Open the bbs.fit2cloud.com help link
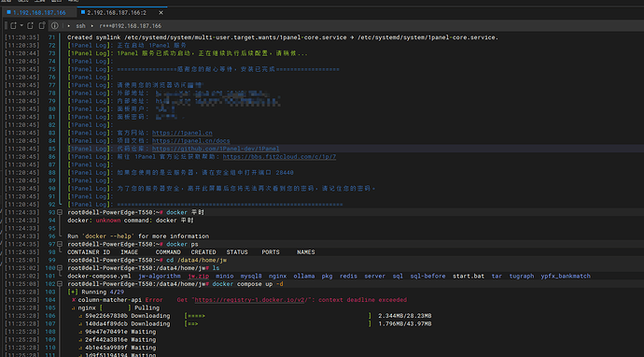Image resolution: width=644 pixels, height=357 pixels. click(279, 157)
